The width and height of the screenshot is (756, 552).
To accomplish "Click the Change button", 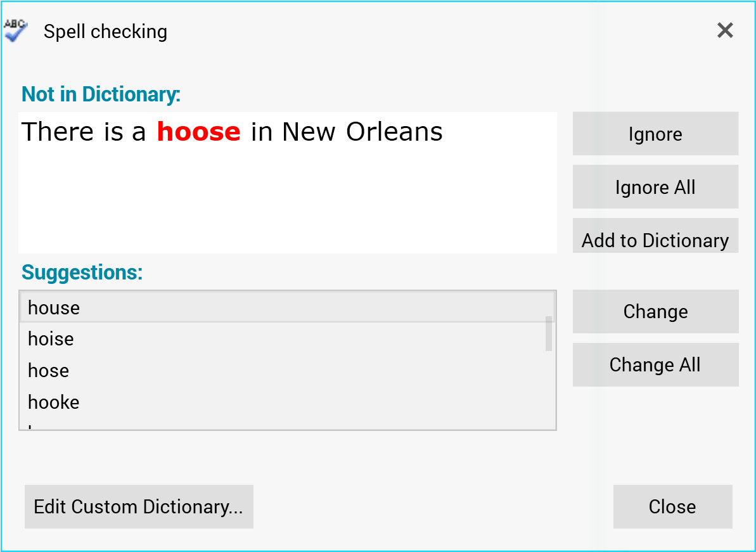I will click(655, 311).
